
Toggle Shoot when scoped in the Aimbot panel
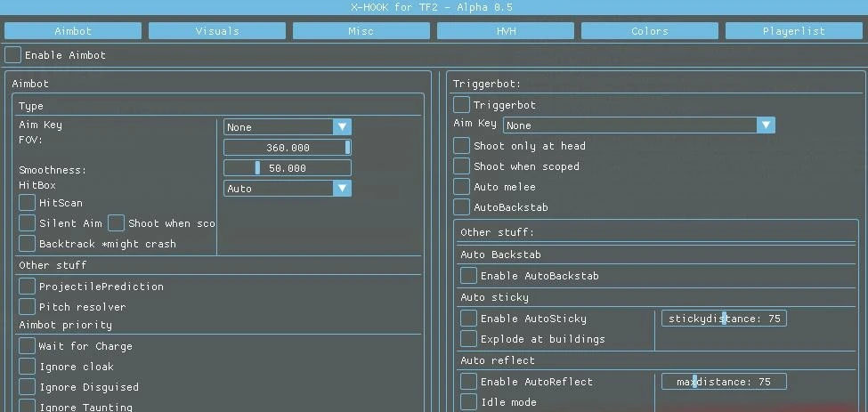[x=117, y=222]
